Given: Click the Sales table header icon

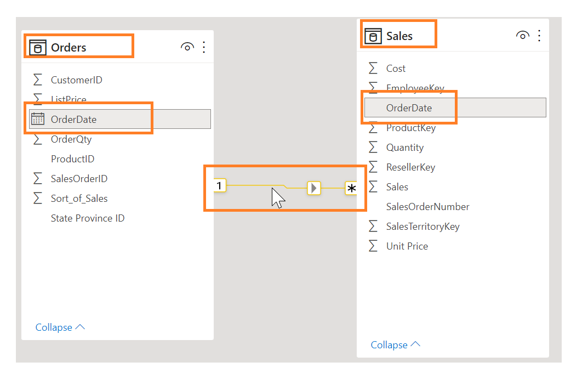Looking at the screenshot, I should [373, 36].
